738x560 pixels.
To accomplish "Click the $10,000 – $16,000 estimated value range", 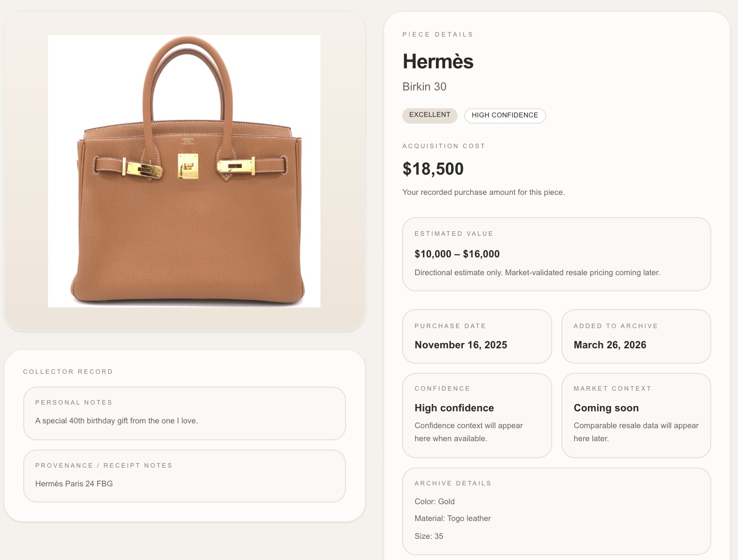I will pyautogui.click(x=457, y=254).
